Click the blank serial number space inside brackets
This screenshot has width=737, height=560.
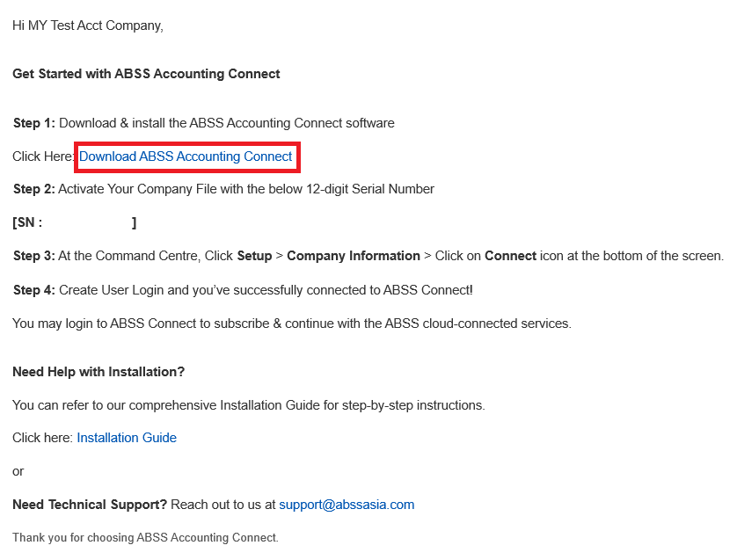tap(87, 223)
